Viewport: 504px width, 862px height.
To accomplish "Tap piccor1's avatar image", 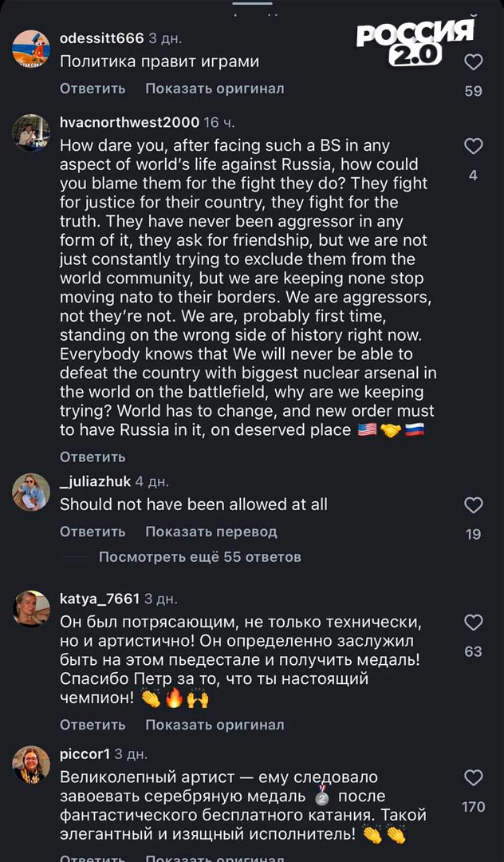I will (x=31, y=765).
